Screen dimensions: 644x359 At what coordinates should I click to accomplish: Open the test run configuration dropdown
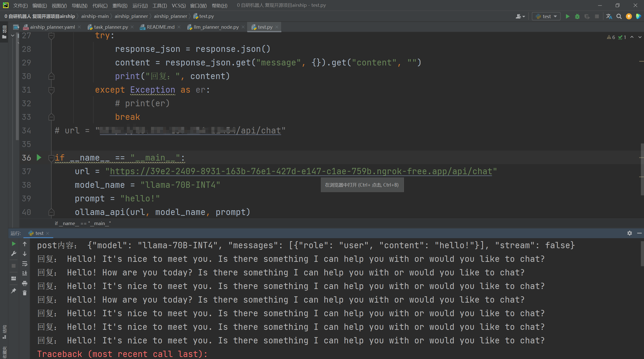coord(546,16)
